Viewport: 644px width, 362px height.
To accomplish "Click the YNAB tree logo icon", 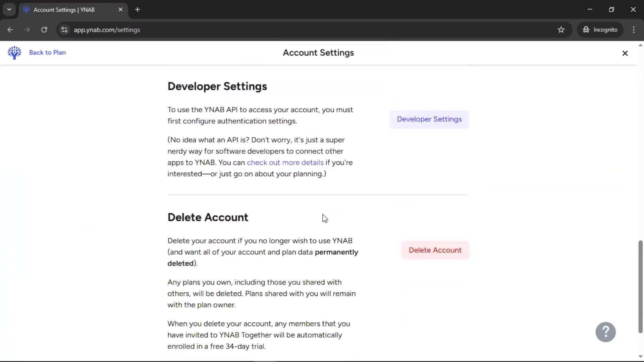I will pyautogui.click(x=14, y=53).
